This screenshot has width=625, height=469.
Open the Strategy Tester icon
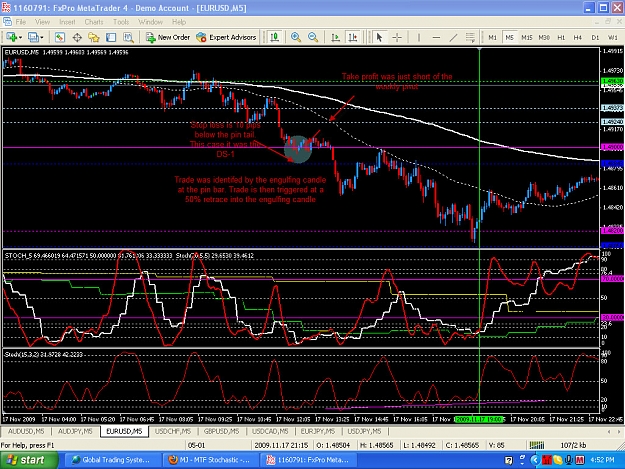(128, 37)
